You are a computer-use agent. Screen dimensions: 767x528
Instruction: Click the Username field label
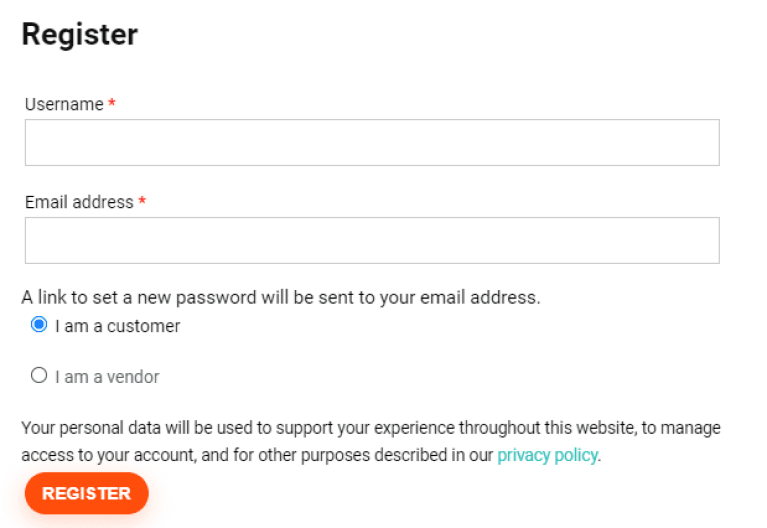tap(64, 104)
